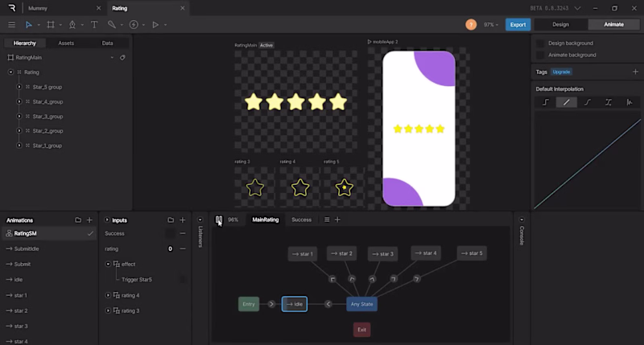The image size is (644, 345).
Task: Expand the Console panel
Action: (522, 220)
